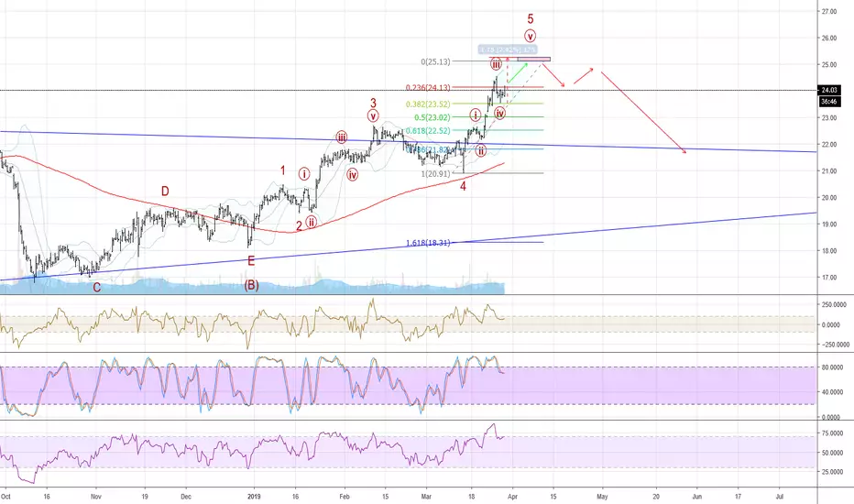Select the 0(25.13) Fibonacci level label
The width and height of the screenshot is (854, 504).
tap(435, 62)
